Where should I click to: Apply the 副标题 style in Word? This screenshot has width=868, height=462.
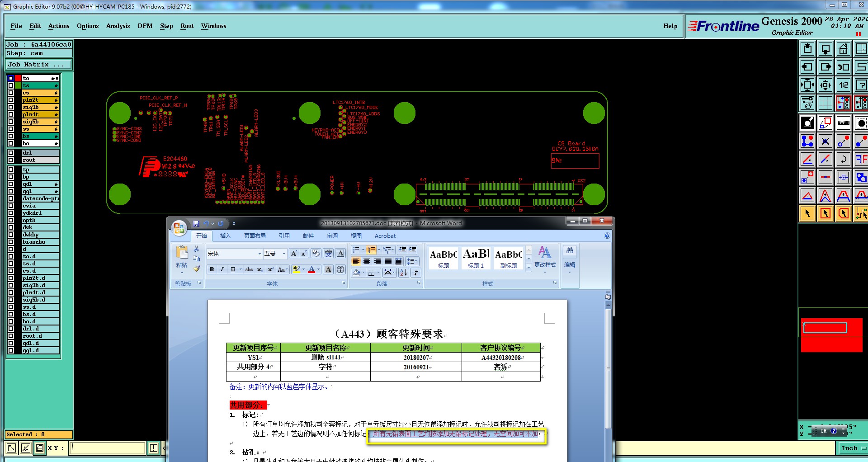click(509, 258)
